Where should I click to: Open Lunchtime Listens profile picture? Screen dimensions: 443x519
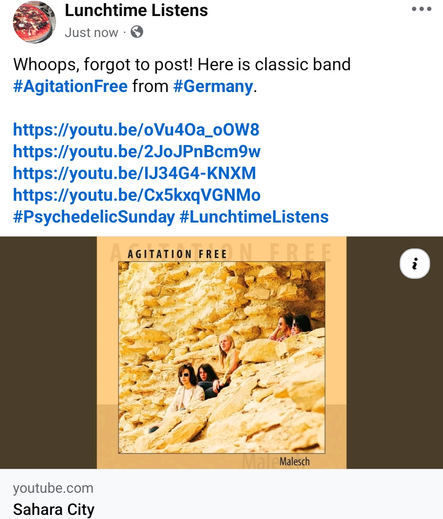[x=34, y=22]
